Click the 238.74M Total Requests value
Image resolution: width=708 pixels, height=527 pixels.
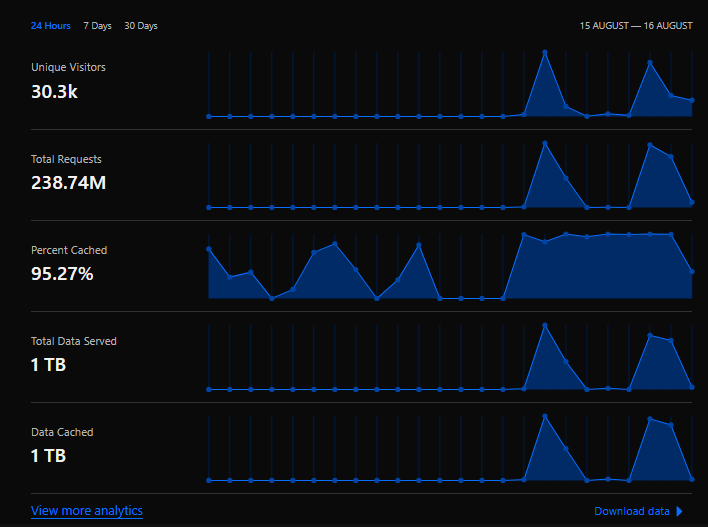(x=69, y=182)
